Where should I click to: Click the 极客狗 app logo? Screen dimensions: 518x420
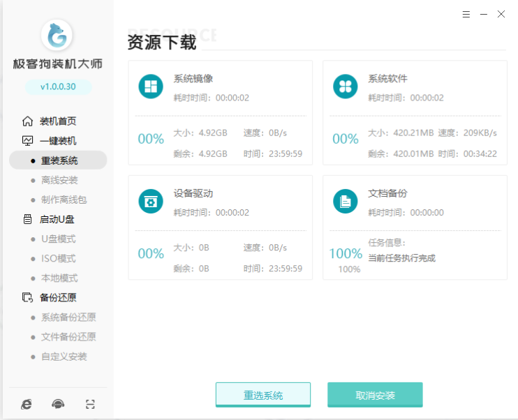(57, 36)
